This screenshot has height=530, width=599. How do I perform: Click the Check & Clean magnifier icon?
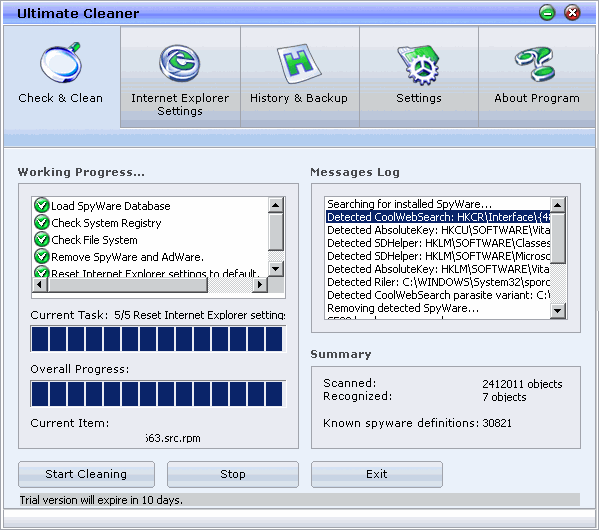click(x=61, y=63)
